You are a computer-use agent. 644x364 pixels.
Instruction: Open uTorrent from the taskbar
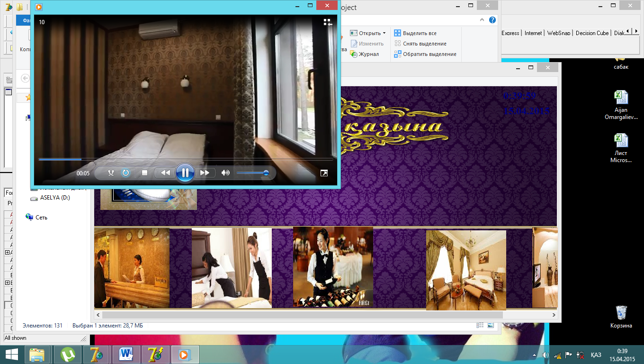[x=68, y=355]
